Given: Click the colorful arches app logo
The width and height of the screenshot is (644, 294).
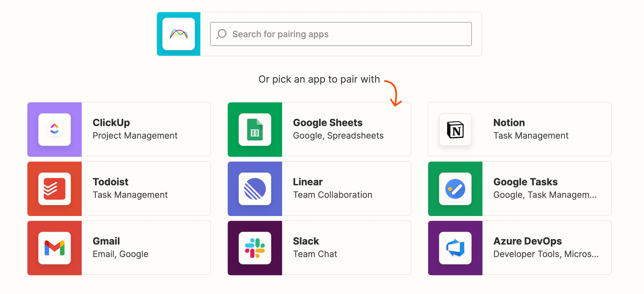Looking at the screenshot, I should 179,34.
